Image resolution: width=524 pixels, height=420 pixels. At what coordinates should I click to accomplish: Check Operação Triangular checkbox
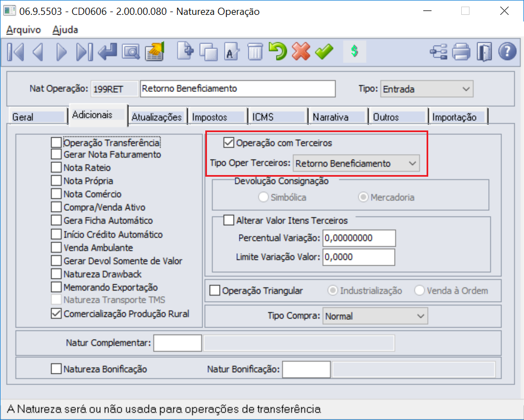coord(215,290)
